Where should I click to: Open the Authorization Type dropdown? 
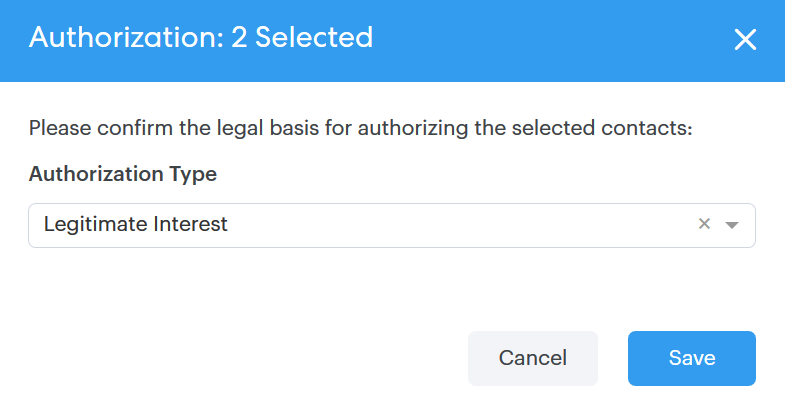tap(391, 226)
